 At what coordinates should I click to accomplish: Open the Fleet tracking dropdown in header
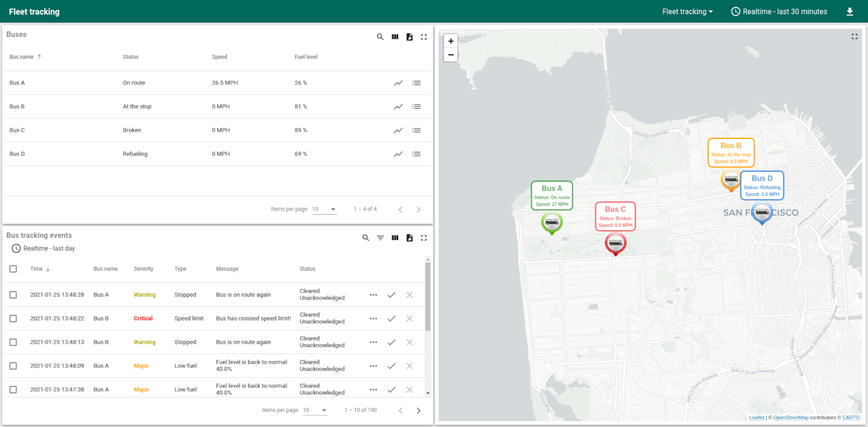tap(687, 12)
